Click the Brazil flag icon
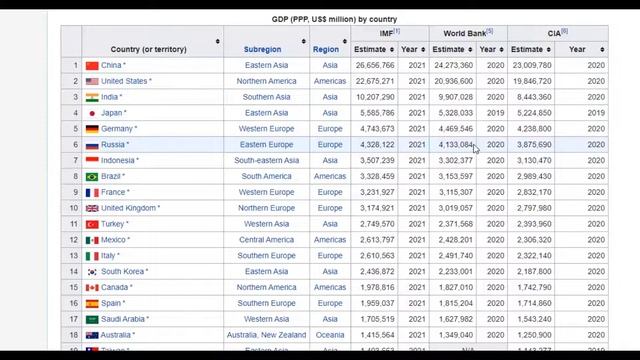This screenshot has height=360, width=640. point(92,177)
